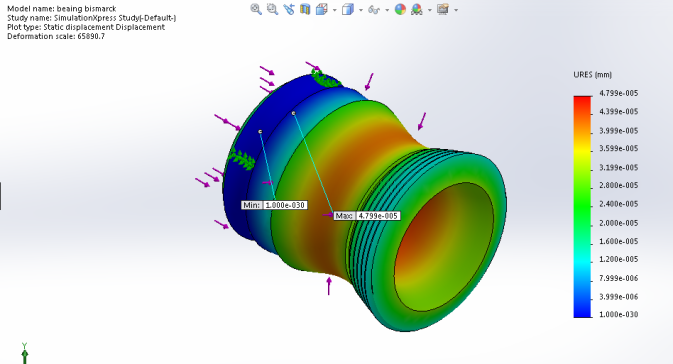
Task: Click the legend value 1.000e-030
Action: (618, 314)
